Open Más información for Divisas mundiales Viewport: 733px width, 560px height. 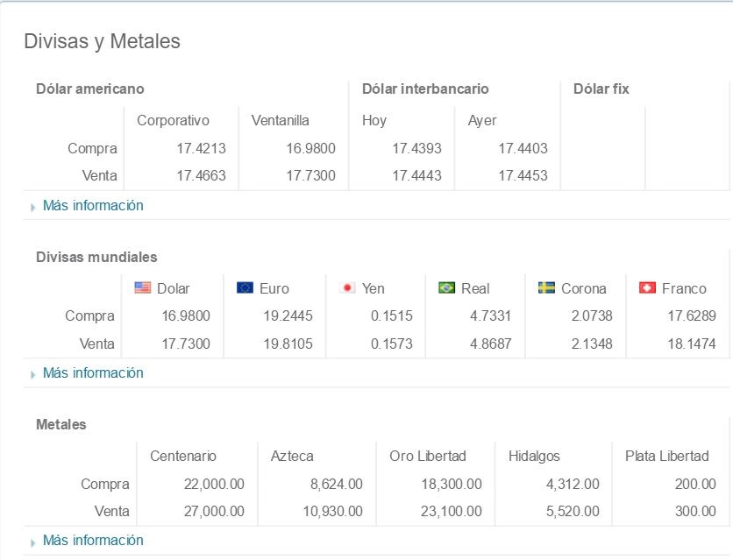(93, 373)
